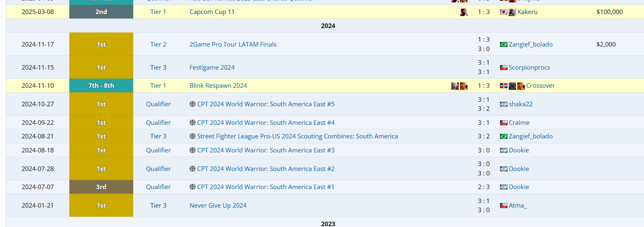Image resolution: width=644 pixels, height=227 pixels.
Task: Click the Argentina flag next to shaka22
Action: (x=503, y=104)
